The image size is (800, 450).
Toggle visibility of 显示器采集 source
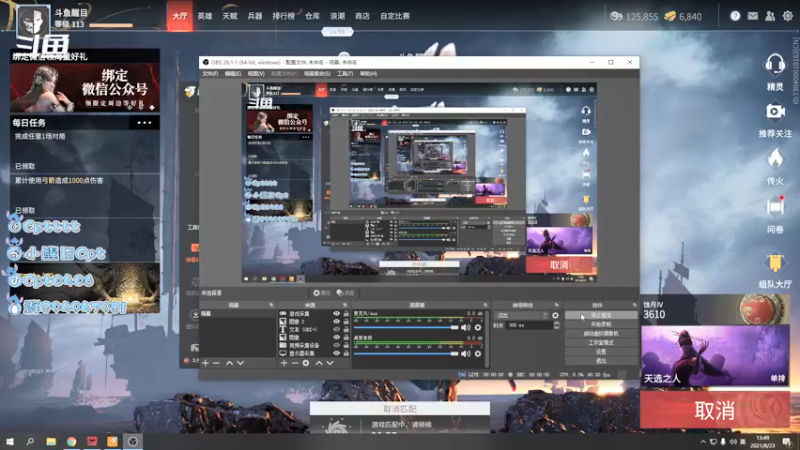coord(336,353)
